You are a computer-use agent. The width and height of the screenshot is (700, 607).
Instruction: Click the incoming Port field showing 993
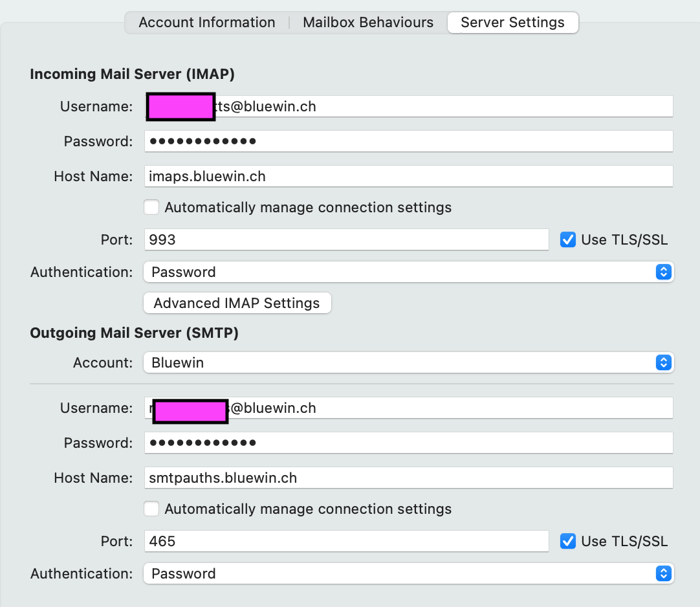(x=346, y=240)
